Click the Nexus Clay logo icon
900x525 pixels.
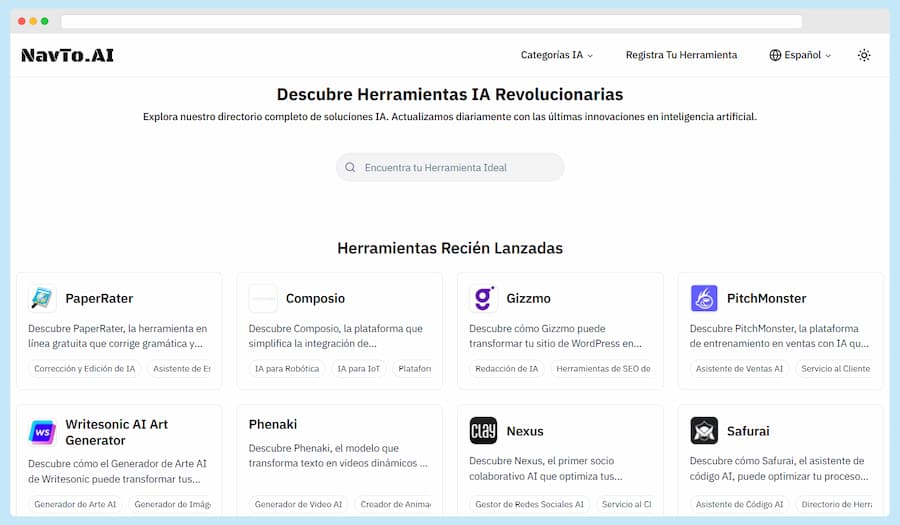[x=483, y=431]
